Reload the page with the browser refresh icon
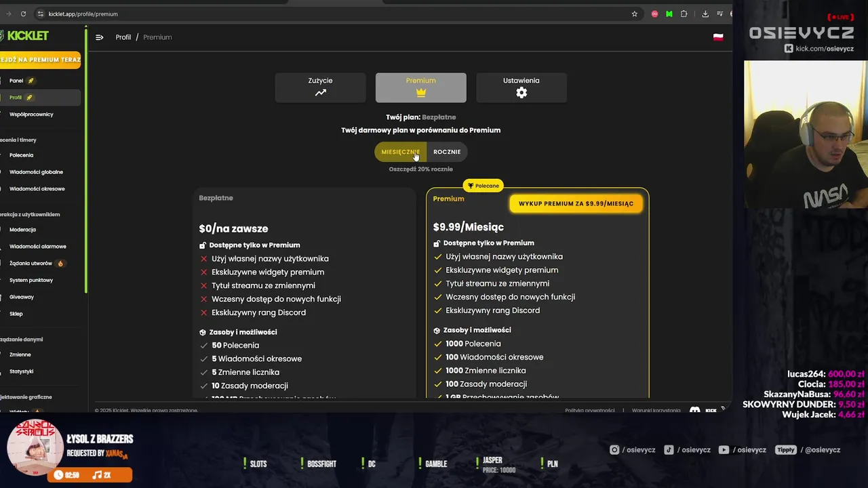 tap(23, 14)
